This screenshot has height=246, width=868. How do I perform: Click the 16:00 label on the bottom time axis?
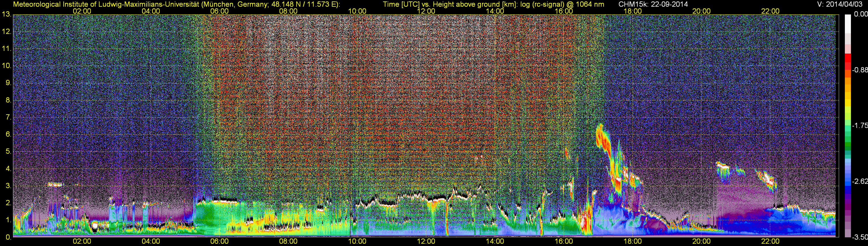click(564, 241)
